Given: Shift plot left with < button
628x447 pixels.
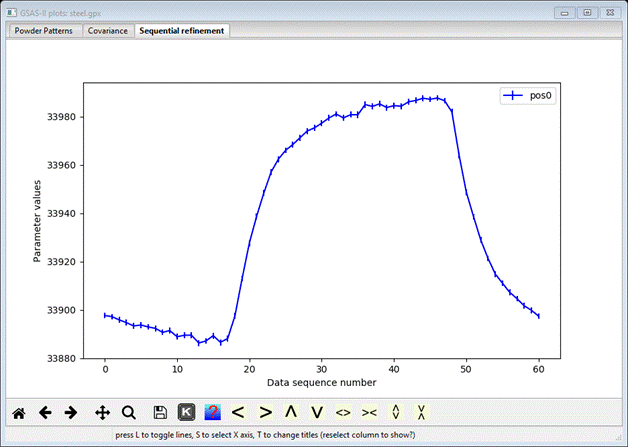Looking at the screenshot, I should click(238, 411).
